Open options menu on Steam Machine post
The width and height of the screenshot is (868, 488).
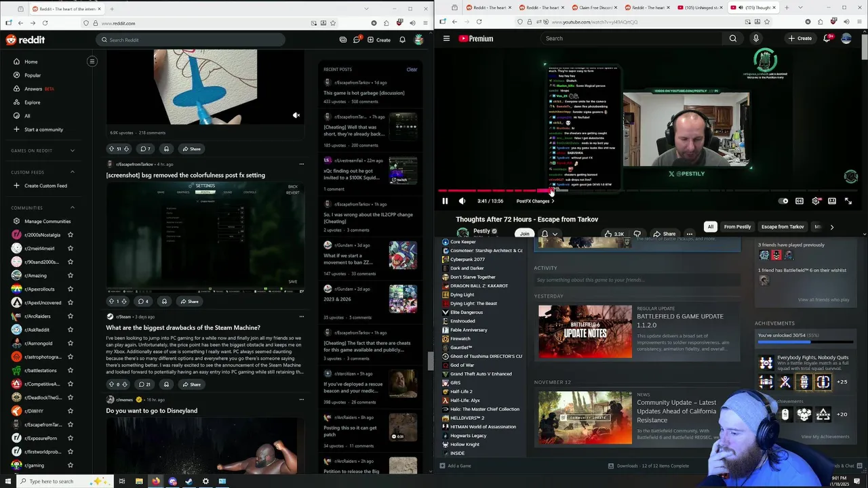point(302,317)
